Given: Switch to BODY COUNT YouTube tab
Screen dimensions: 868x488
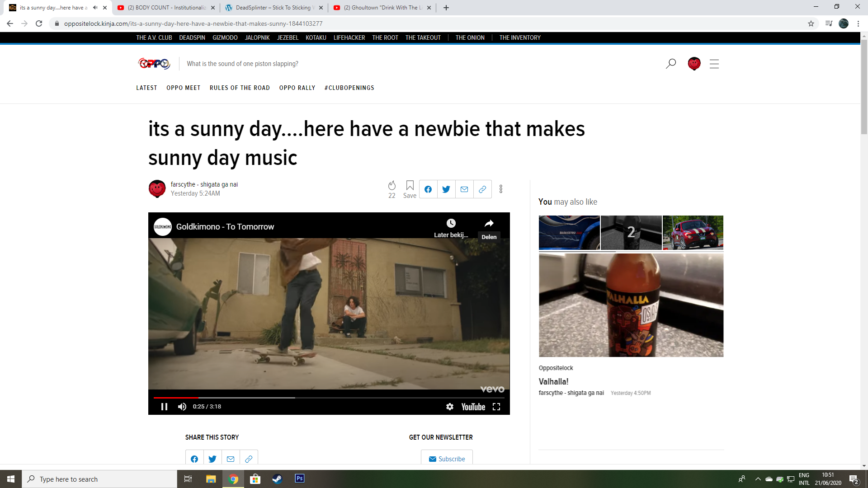Looking at the screenshot, I should click(x=166, y=8).
